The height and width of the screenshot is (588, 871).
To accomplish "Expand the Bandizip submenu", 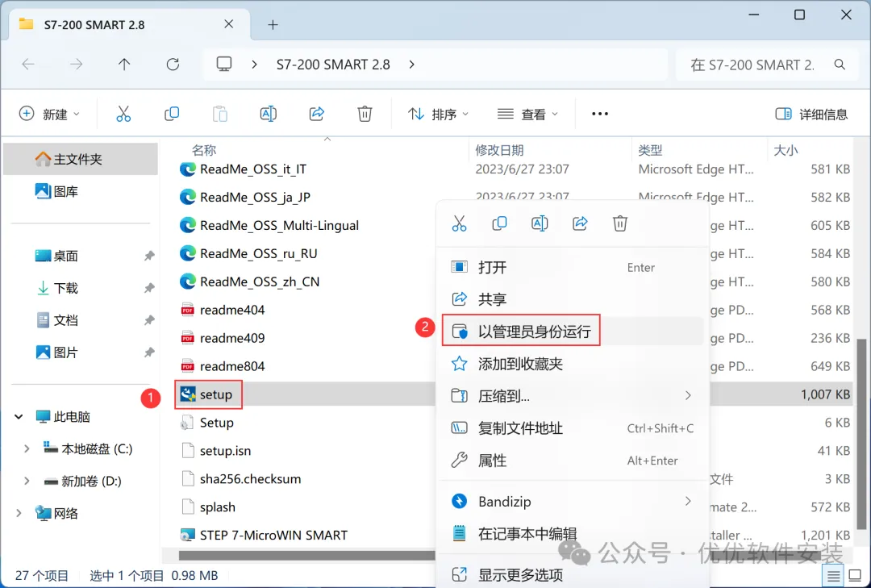I will coord(688,501).
